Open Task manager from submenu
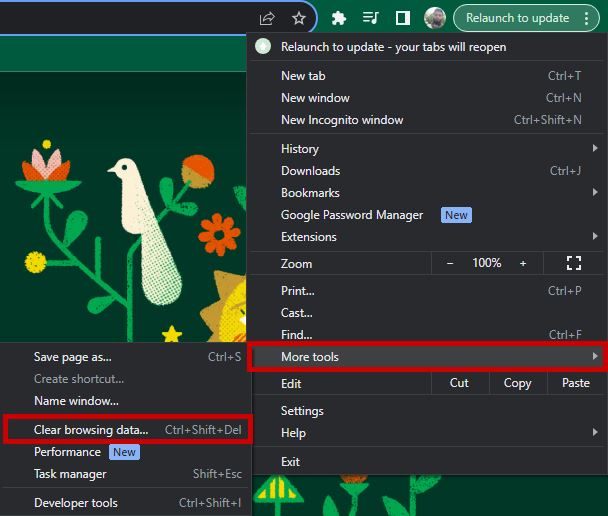This screenshot has width=608, height=516. tap(126, 474)
